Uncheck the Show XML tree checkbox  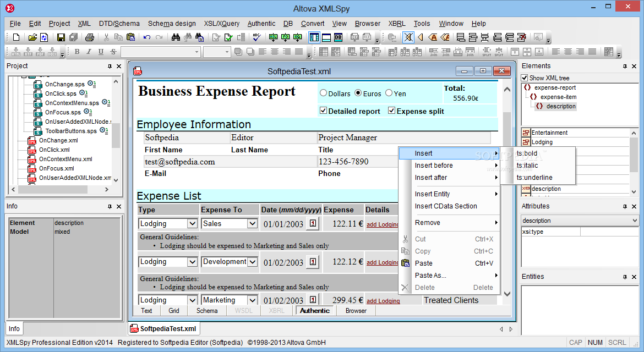525,78
